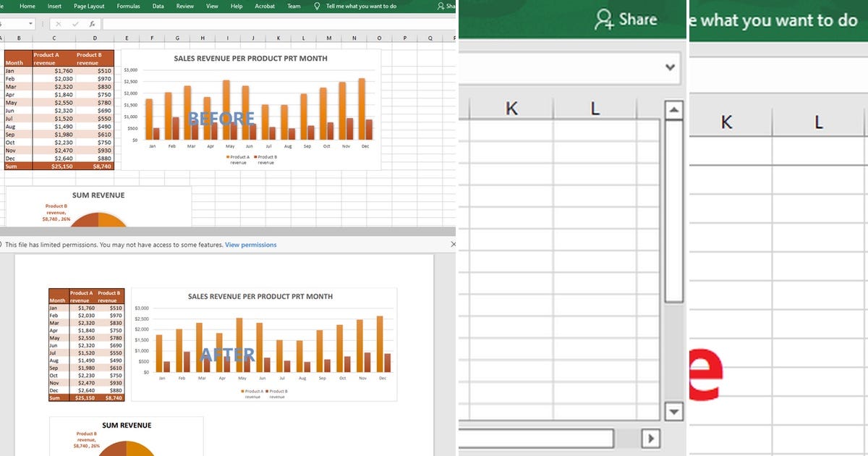Select the Product A revenue legend swatch
The height and width of the screenshot is (456, 868).
click(x=229, y=156)
